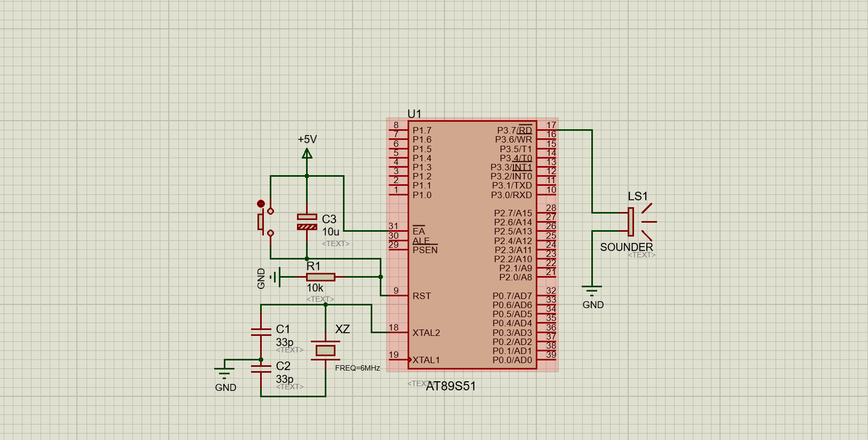Click the +5V label text
This screenshot has height=440, width=868.
pos(307,139)
